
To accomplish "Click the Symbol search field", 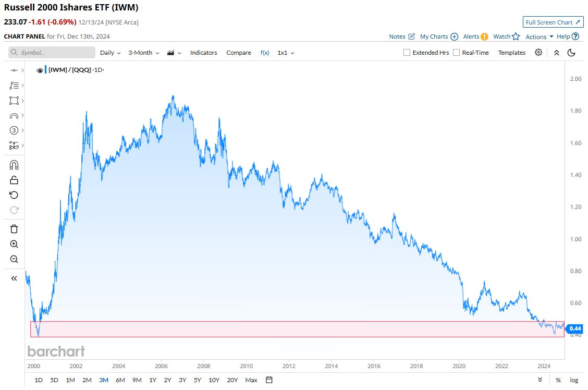I will (x=52, y=53).
